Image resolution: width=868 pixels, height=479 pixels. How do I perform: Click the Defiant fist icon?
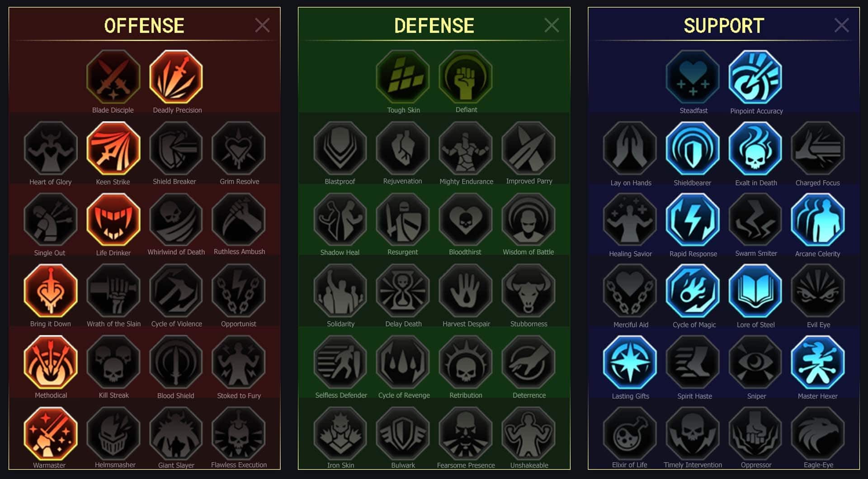tap(466, 77)
